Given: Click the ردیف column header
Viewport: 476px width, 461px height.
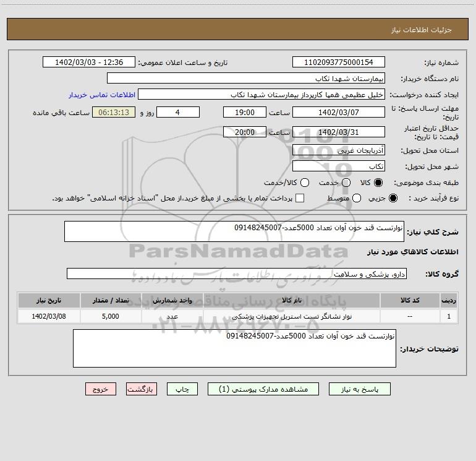Looking at the screenshot, I should pyautogui.click(x=449, y=300).
